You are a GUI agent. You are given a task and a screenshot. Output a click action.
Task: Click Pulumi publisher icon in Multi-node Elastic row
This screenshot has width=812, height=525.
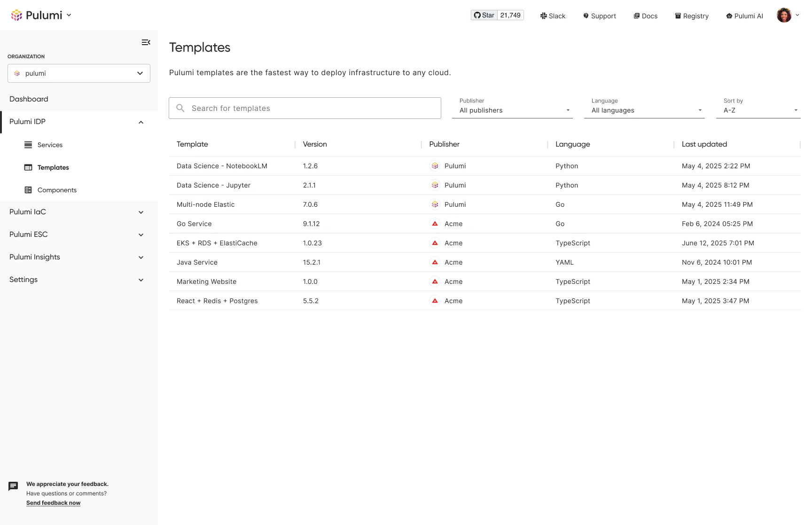pos(435,204)
